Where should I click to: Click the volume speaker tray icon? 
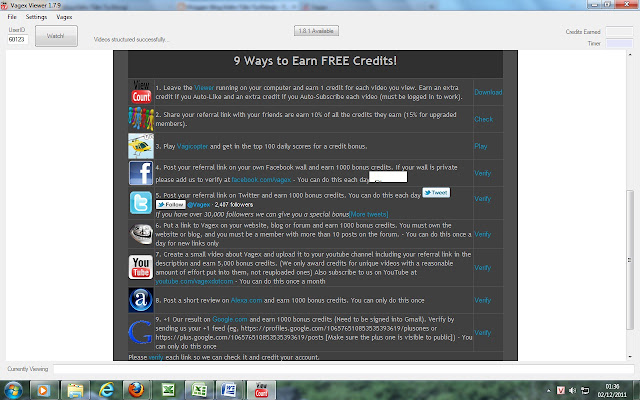click(572, 390)
